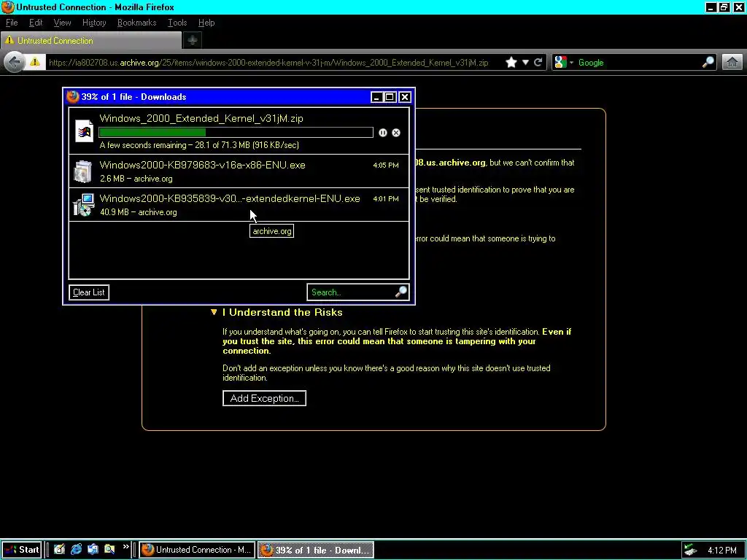Screen dimensions: 747x560
Task: Click the KB935839 setup file icon
Action: tap(83, 205)
